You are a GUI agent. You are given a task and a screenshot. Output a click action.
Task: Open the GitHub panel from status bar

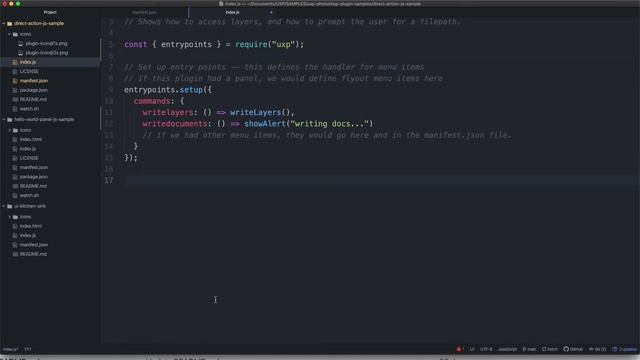click(573, 349)
